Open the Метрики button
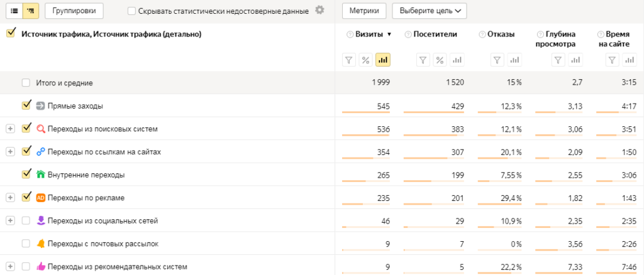This screenshot has width=644, height=275. tap(364, 11)
